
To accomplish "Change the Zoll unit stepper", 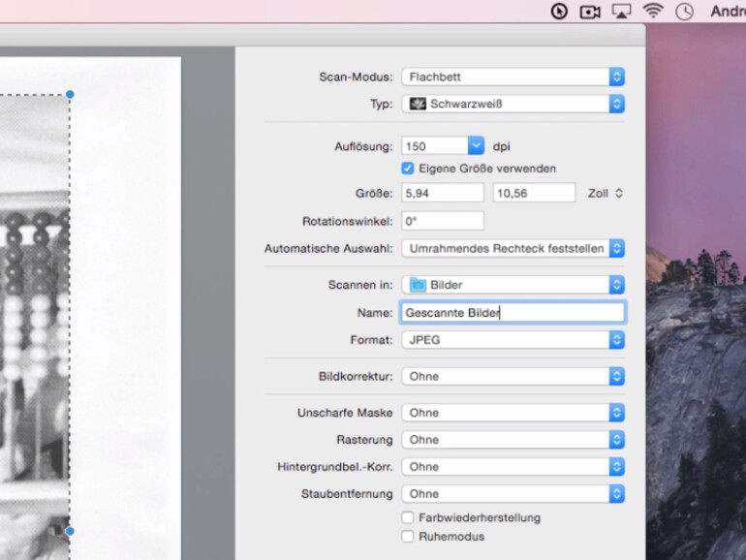I will point(618,193).
